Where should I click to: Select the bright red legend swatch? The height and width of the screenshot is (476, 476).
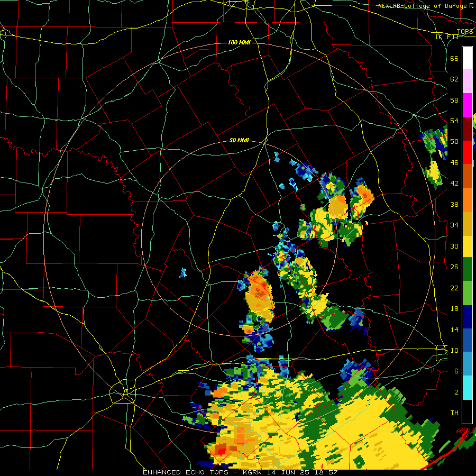pyautogui.click(x=467, y=152)
